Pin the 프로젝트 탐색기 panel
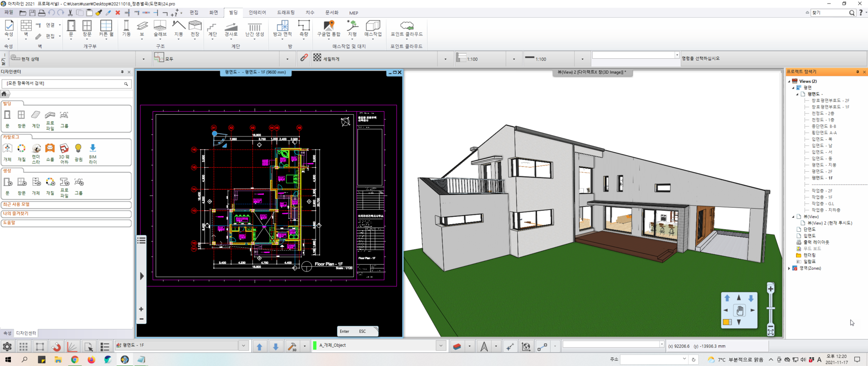Screen dimensions: 868x366 click(857, 72)
